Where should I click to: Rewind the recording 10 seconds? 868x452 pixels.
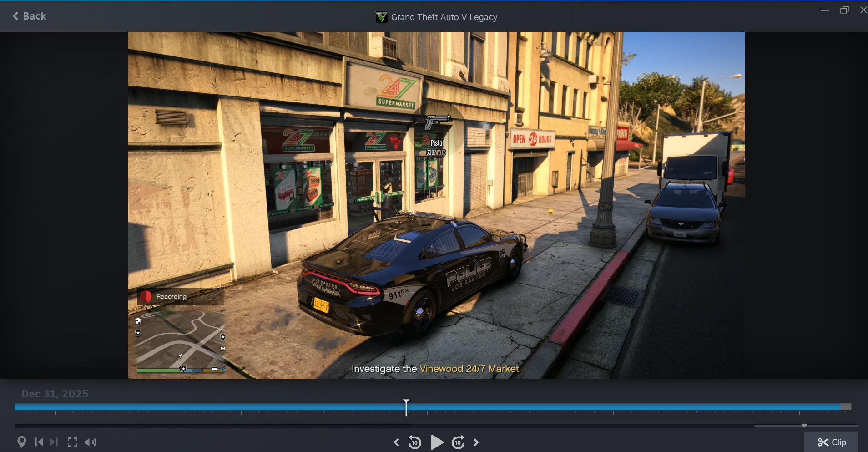tap(414, 442)
